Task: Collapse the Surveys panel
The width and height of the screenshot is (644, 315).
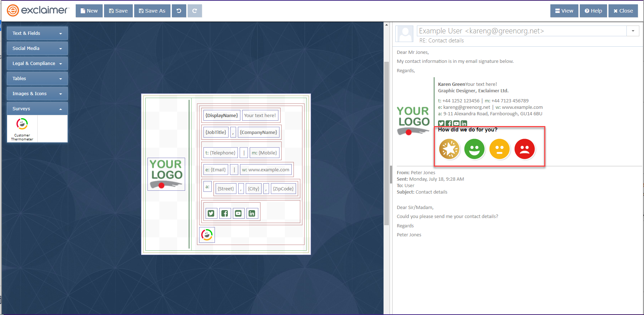Action: pos(37,108)
